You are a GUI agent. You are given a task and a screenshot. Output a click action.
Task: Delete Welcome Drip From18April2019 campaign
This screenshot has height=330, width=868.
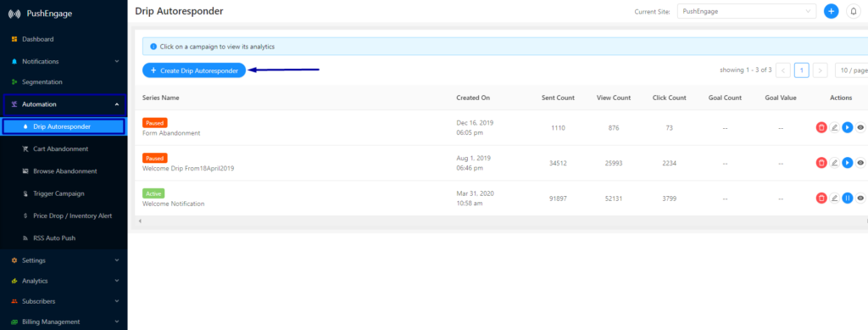pyautogui.click(x=821, y=163)
